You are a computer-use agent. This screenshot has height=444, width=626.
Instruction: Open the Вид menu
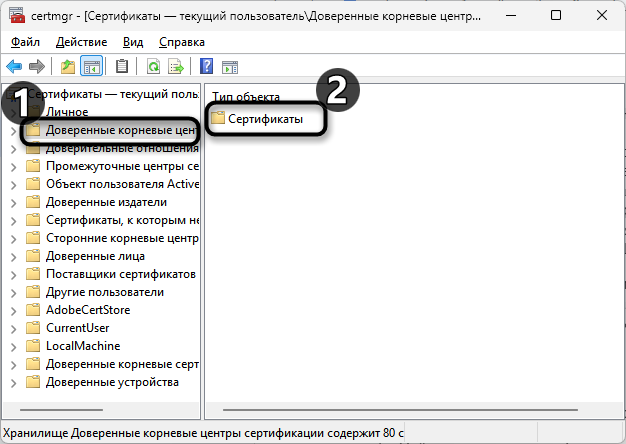(133, 42)
